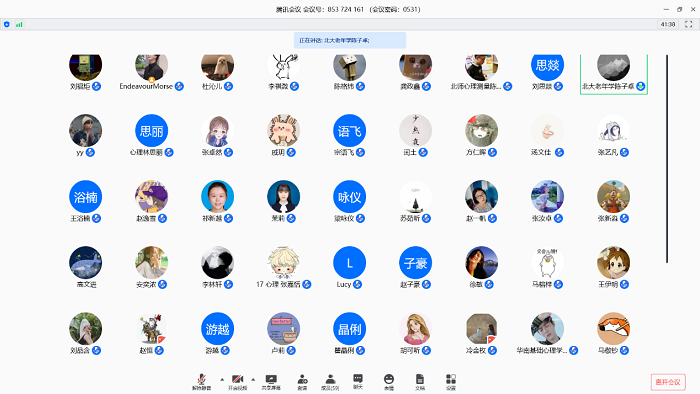This screenshot has width=700, height=394.
Task: Open the Share Screen option
Action: point(271,382)
